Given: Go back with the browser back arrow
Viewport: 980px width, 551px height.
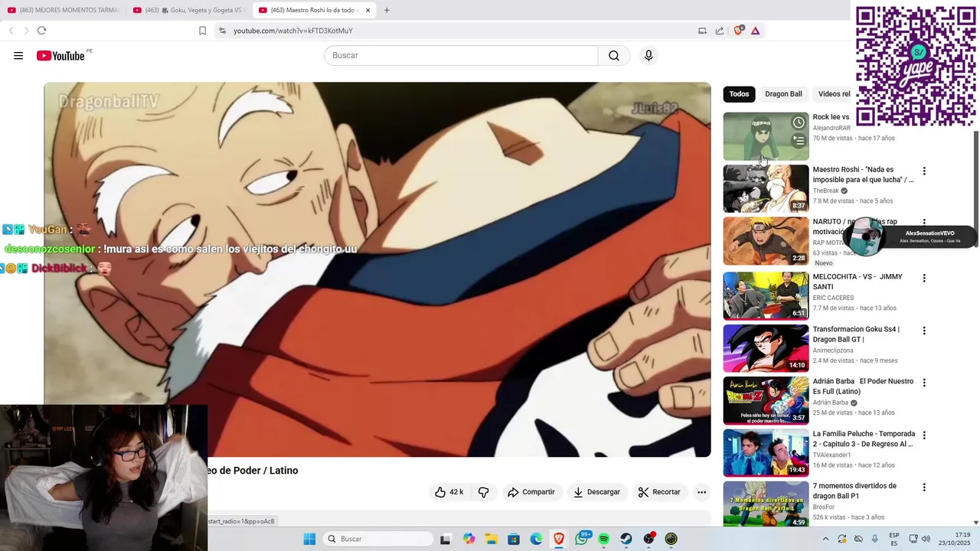Looking at the screenshot, I should point(11,31).
